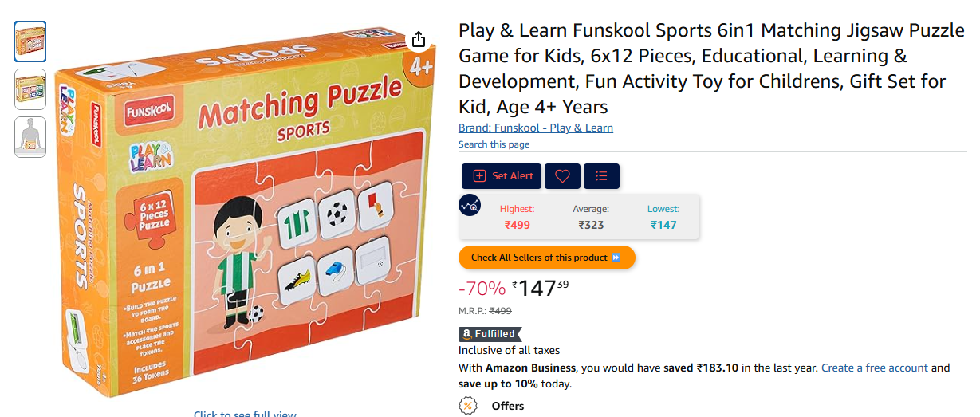Open the list icon next to heart button
This screenshot has height=417, width=980.
(x=601, y=176)
